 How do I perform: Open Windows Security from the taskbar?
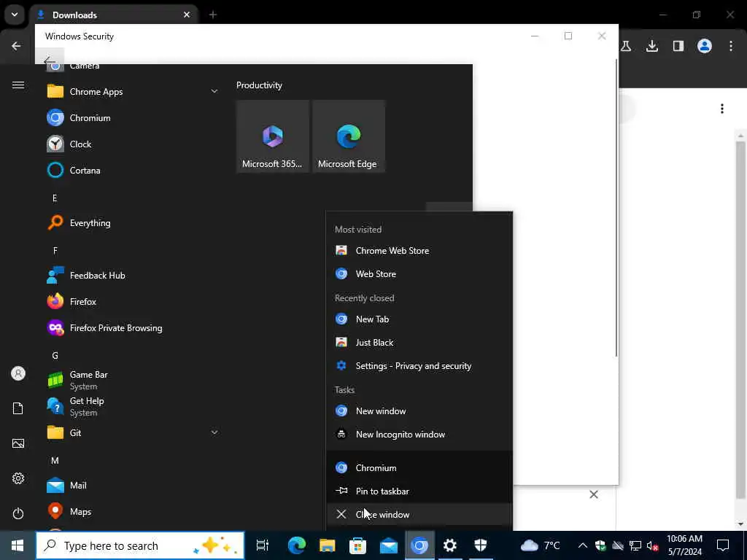coord(480,545)
